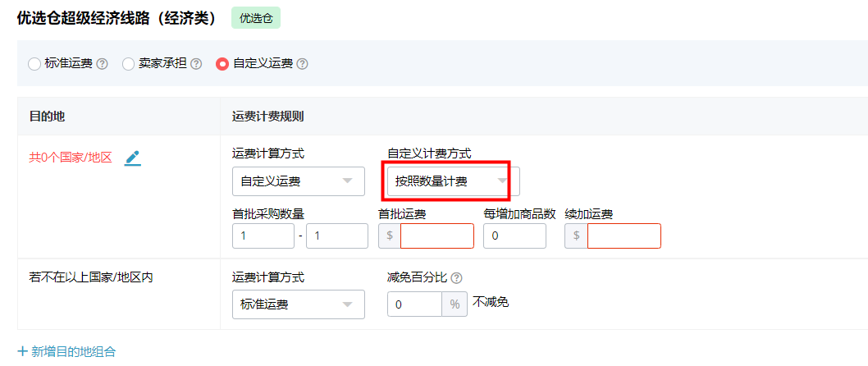This screenshot has height=366, width=868.
Task: Click the 续加运费 price input field
Action: tap(624, 236)
